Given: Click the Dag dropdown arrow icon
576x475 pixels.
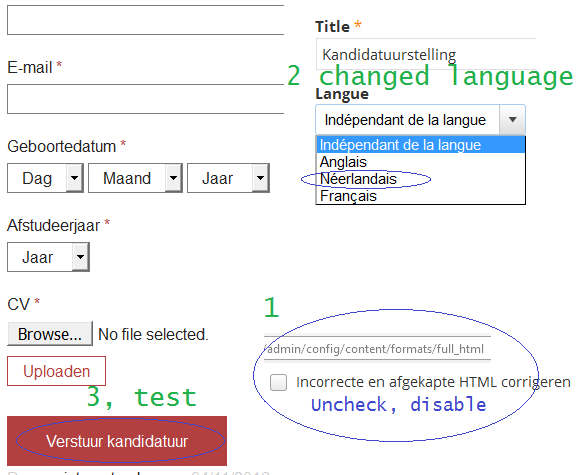Looking at the screenshot, I should click(x=75, y=178).
